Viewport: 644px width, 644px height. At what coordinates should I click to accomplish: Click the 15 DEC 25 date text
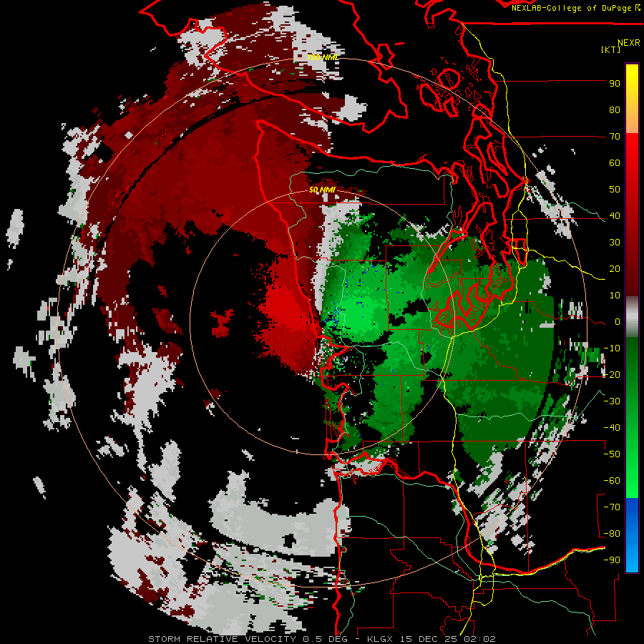click(431, 639)
